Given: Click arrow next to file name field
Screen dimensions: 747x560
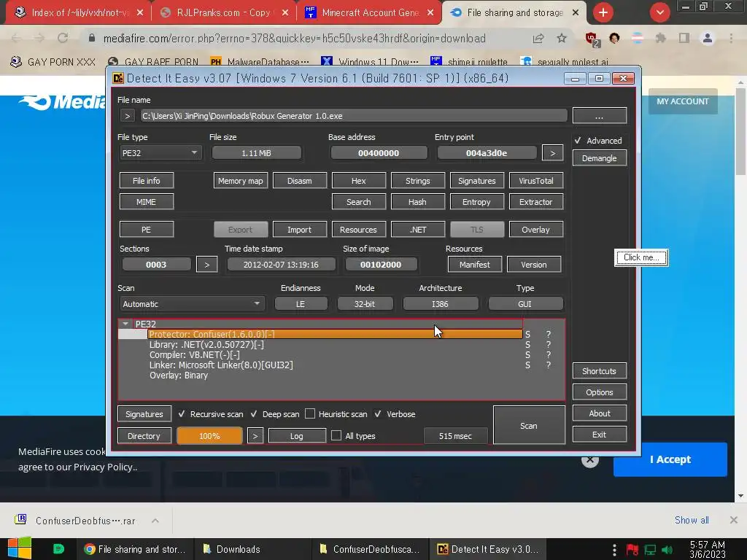Looking at the screenshot, I should (127, 116).
